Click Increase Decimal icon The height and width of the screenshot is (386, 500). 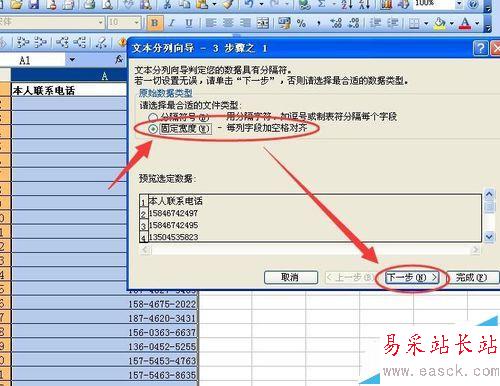336,23
